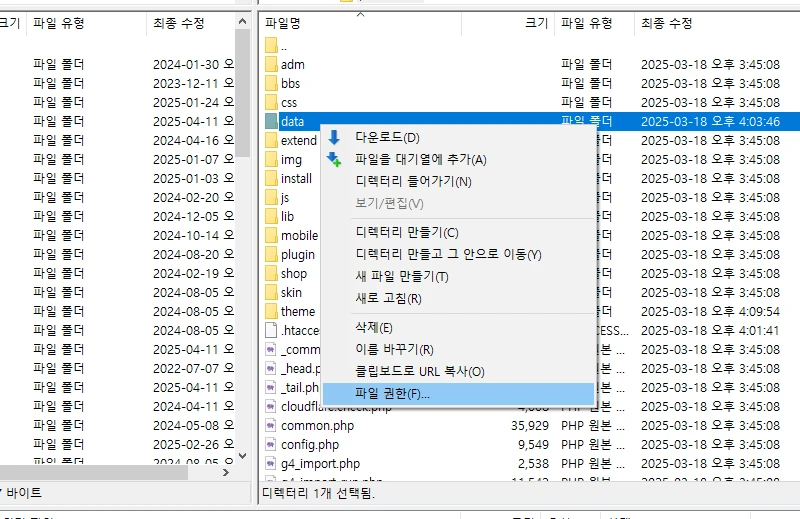
Task: Select 이름 바꾸기(R) menu entry
Action: point(459,349)
